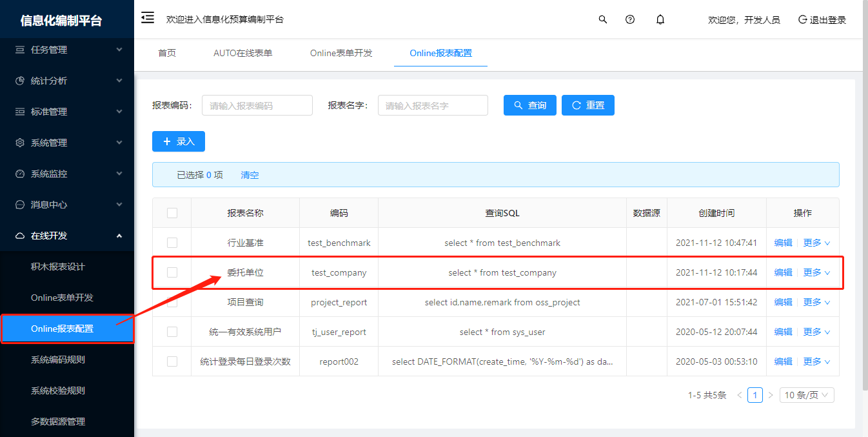Open 更多 dropdown for test_benchmark row
Image resolution: width=868 pixels, height=437 pixels.
coord(816,243)
